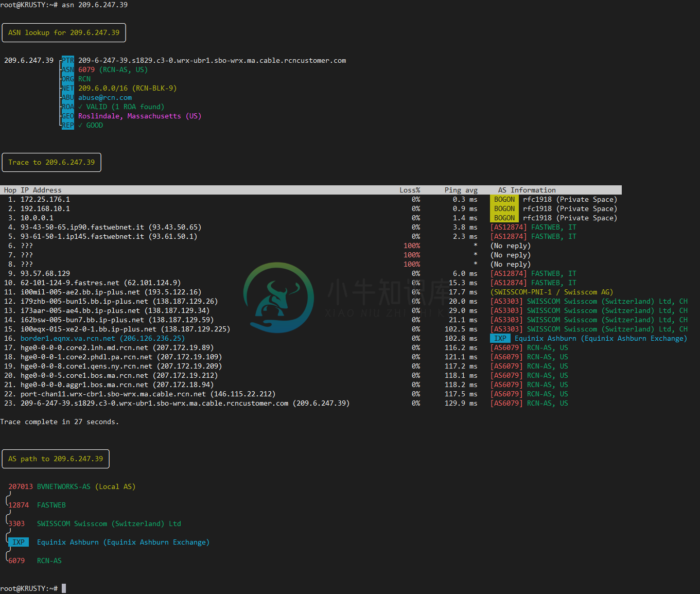Image resolution: width=700 pixels, height=594 pixels.
Task: Click hop 15 i00eqx-015-xe2-0-1 hostname
Action: pos(89,329)
